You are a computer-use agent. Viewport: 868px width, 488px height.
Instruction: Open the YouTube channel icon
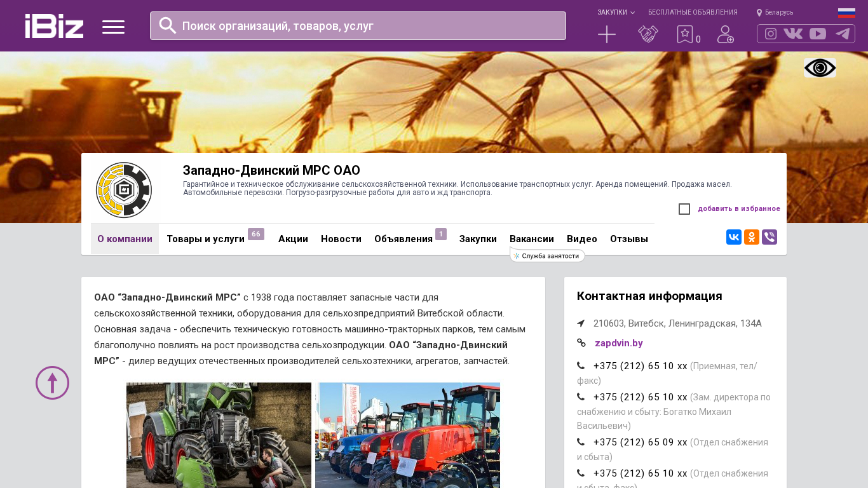coord(818,34)
